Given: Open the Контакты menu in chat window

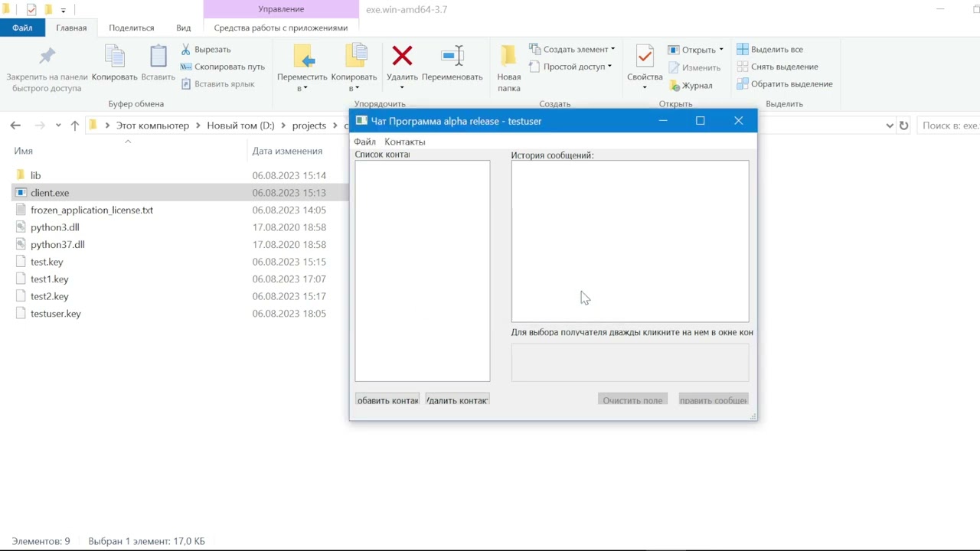Looking at the screenshot, I should pyautogui.click(x=405, y=142).
